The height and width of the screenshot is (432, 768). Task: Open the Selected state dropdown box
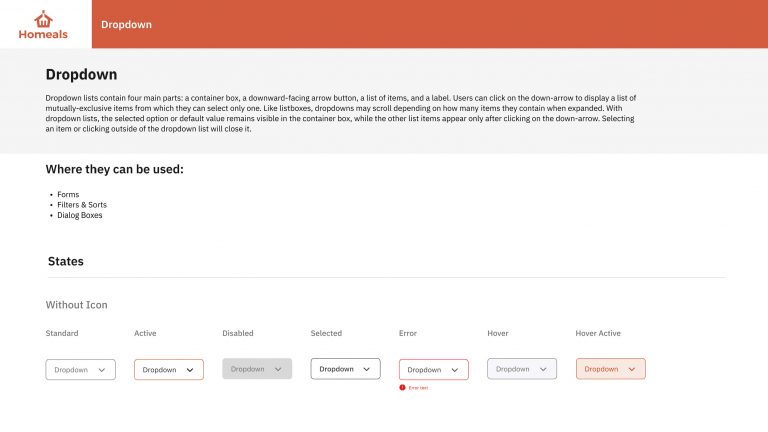pyautogui.click(x=345, y=369)
